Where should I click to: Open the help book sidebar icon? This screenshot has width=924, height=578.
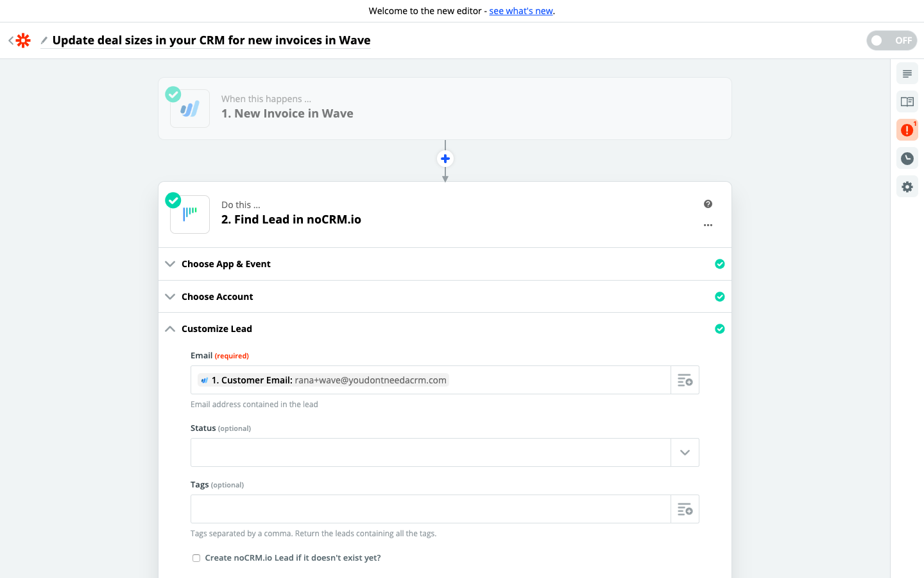click(x=907, y=102)
